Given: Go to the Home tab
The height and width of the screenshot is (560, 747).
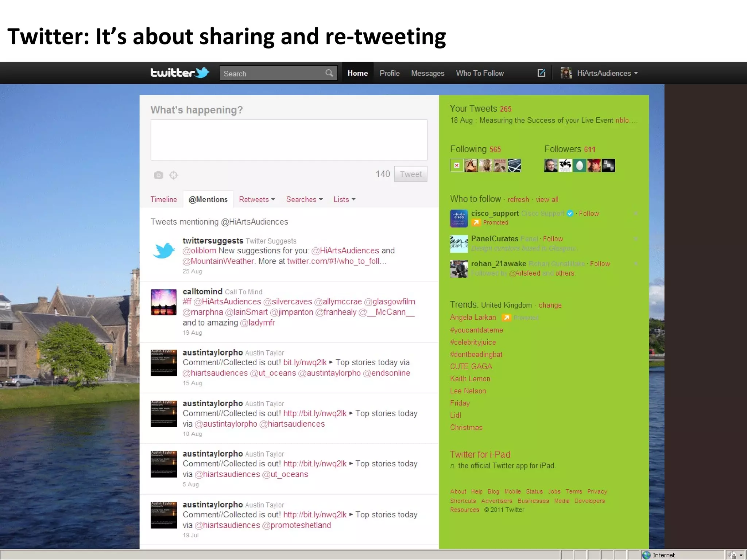Looking at the screenshot, I should point(357,73).
